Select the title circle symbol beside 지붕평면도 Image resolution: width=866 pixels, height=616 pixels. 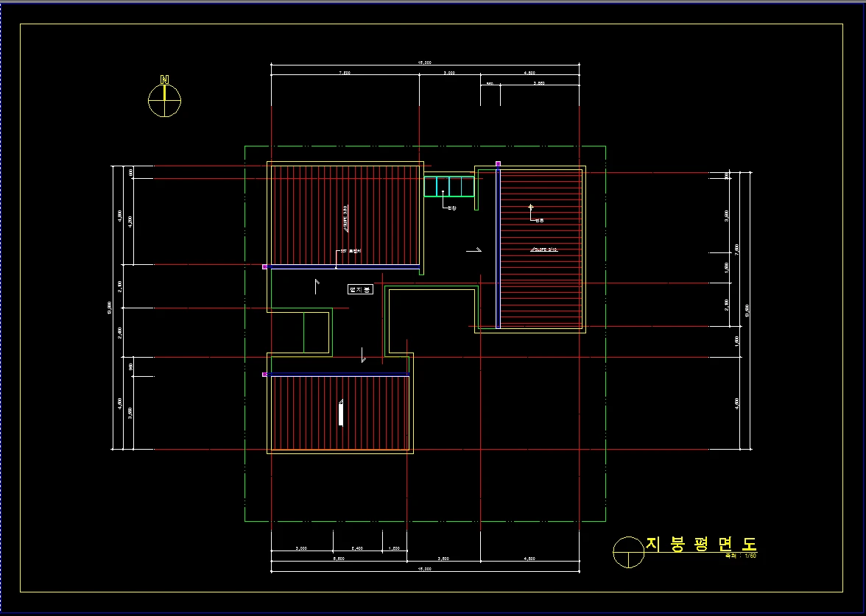click(x=628, y=552)
